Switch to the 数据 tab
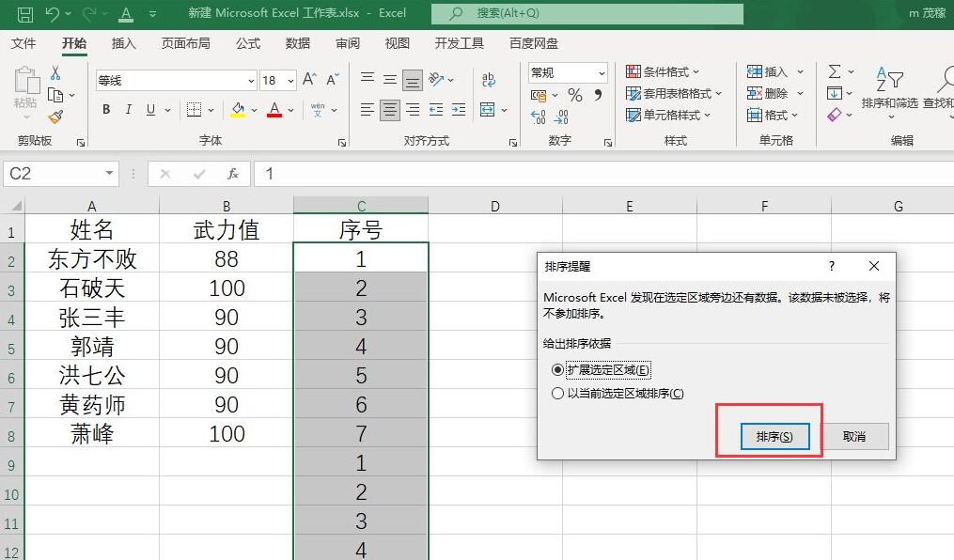Viewport: 954px width, 560px height. pyautogui.click(x=298, y=43)
